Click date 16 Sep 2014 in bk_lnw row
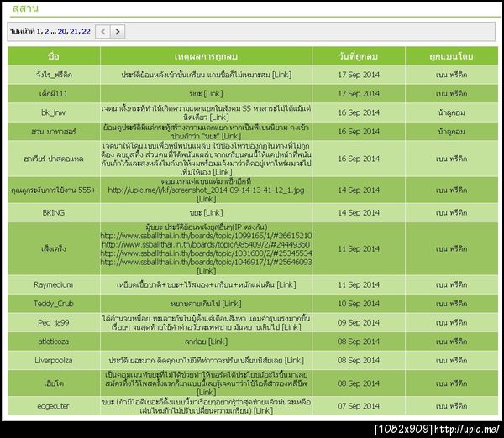This screenshot has width=504, height=438. [x=359, y=112]
